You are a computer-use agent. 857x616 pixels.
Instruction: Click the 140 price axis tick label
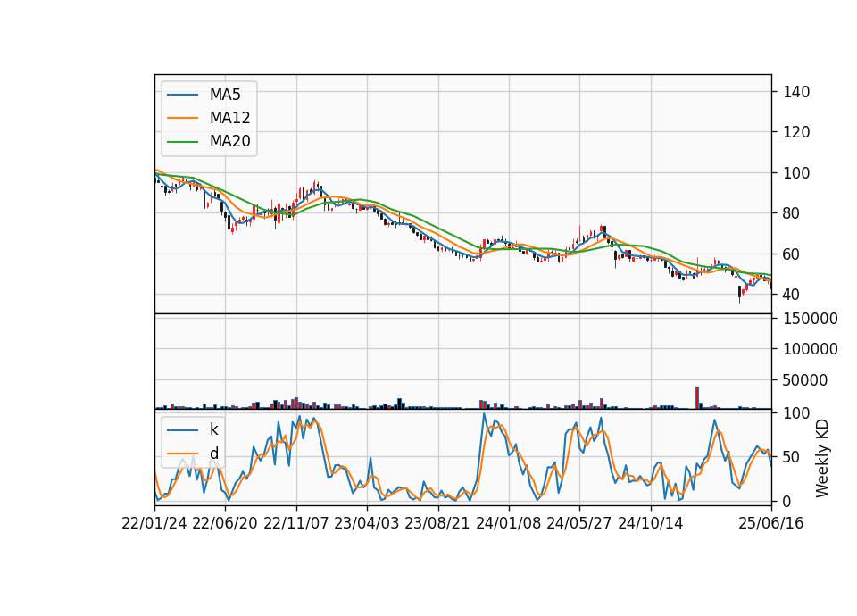click(796, 92)
